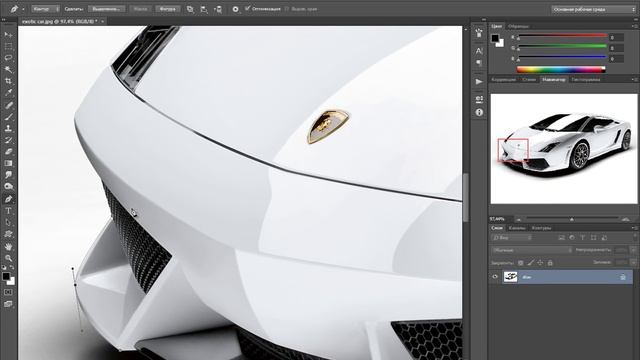Open the Character panel icon in the dock
The width and height of the screenshot is (640, 360).
[x=479, y=51]
